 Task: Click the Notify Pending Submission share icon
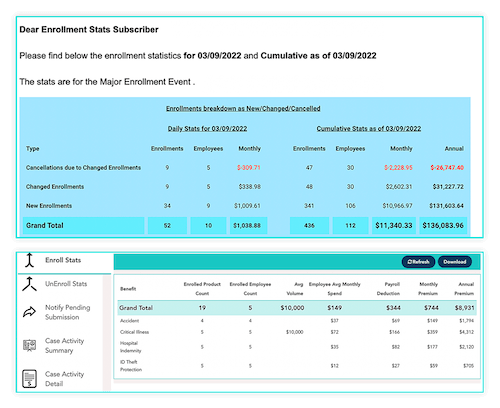[29, 312]
